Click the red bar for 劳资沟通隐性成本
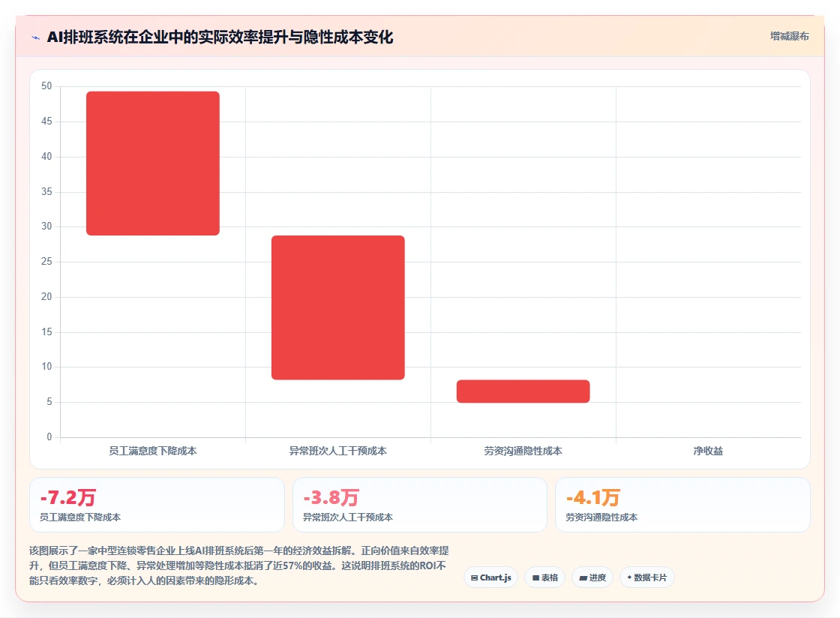This screenshot has height=618, width=840. click(523, 391)
